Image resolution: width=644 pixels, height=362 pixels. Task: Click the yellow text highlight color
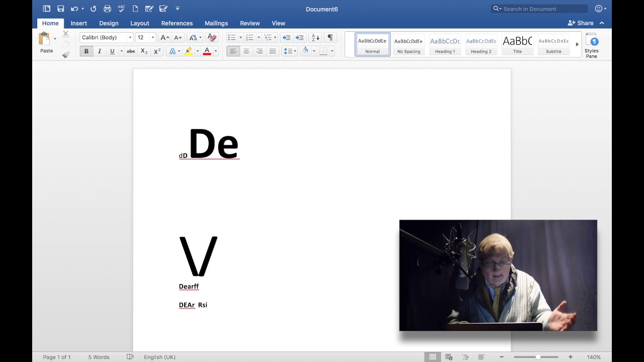point(189,51)
